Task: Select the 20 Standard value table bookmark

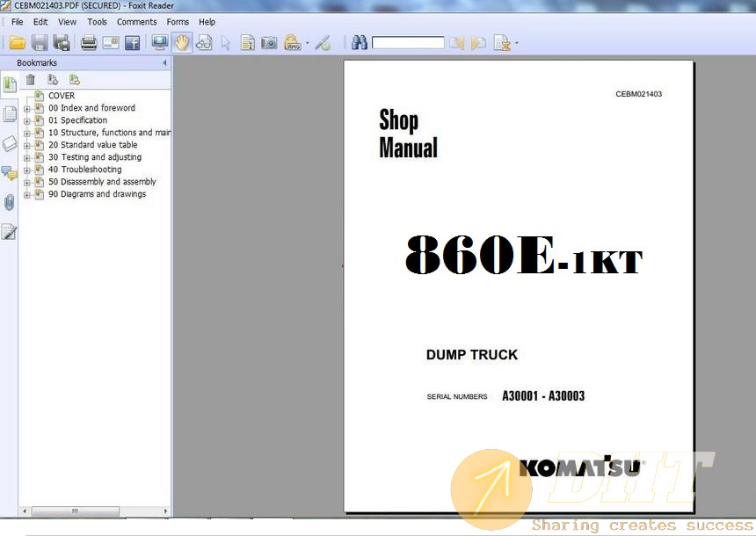Action: (92, 145)
